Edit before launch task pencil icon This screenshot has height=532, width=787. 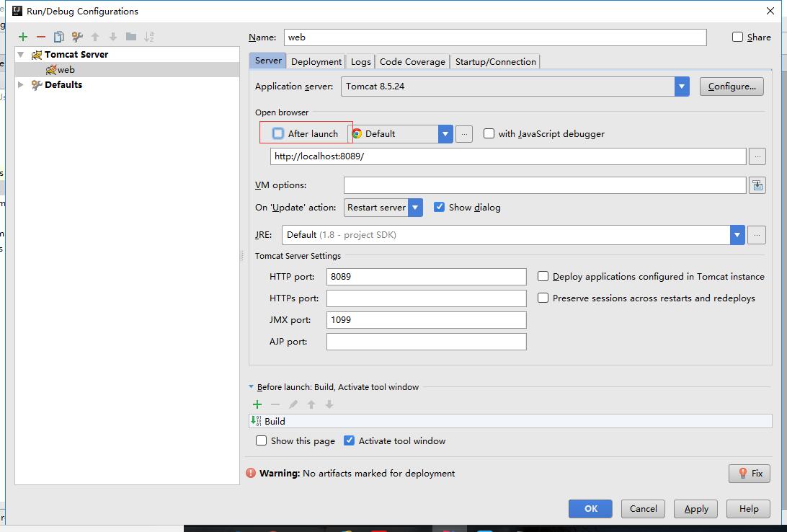[x=293, y=404]
